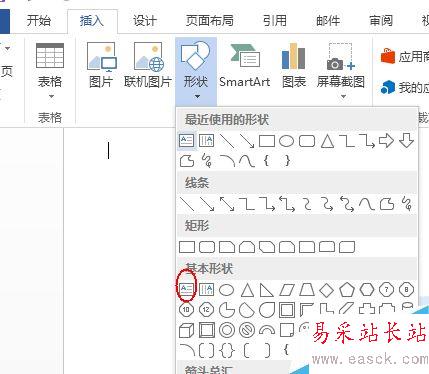Open the 屏幕截图 screenshot dropdown

[x=341, y=71]
